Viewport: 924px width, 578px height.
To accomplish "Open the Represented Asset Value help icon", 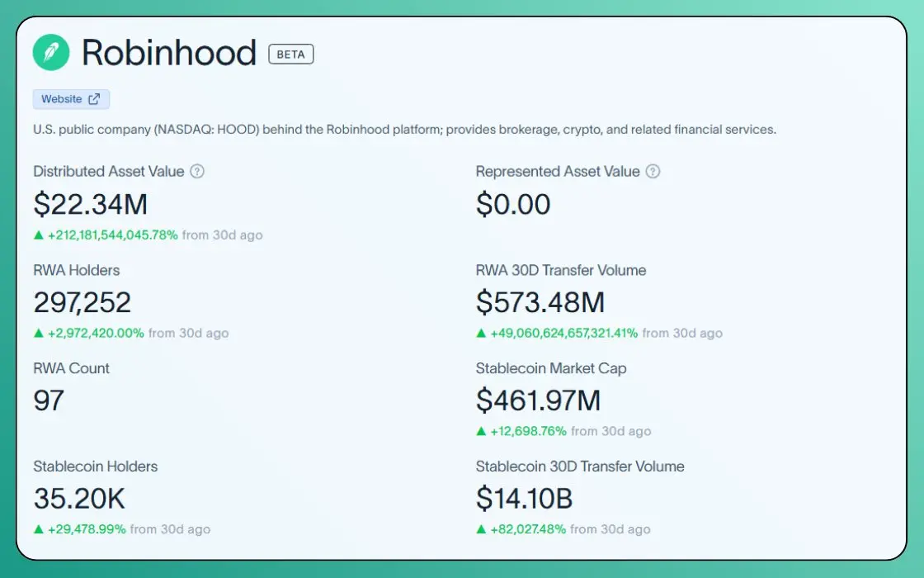I will click(653, 172).
